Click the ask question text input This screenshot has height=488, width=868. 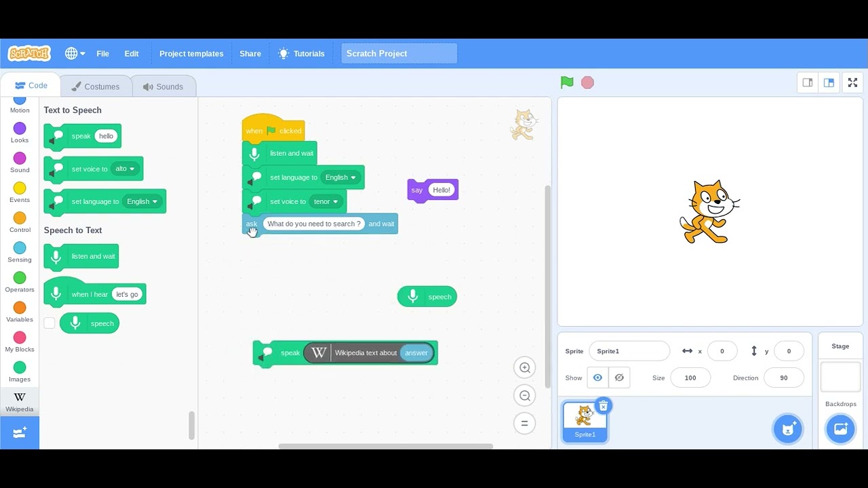(x=313, y=224)
